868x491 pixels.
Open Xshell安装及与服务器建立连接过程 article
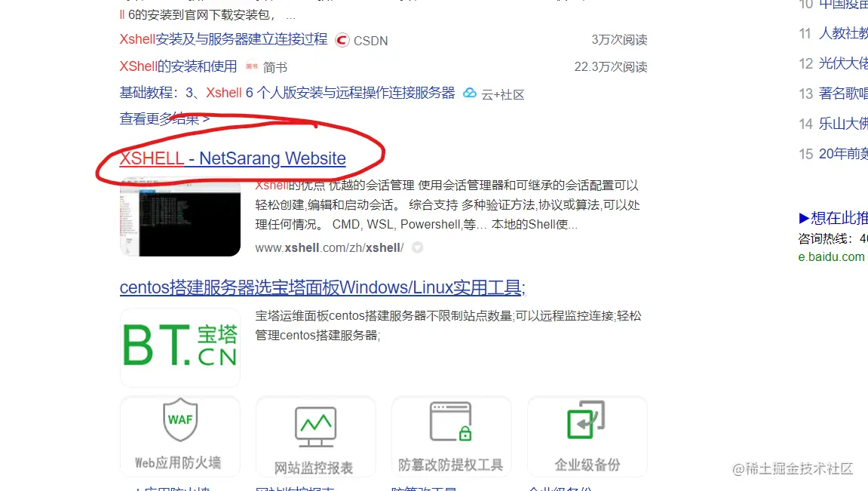click(223, 39)
